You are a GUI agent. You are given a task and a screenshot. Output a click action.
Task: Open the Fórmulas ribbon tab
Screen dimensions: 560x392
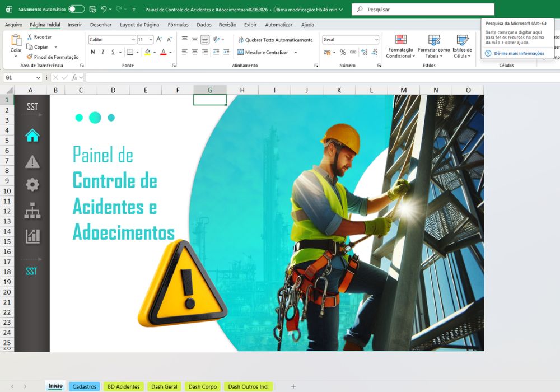tap(178, 25)
